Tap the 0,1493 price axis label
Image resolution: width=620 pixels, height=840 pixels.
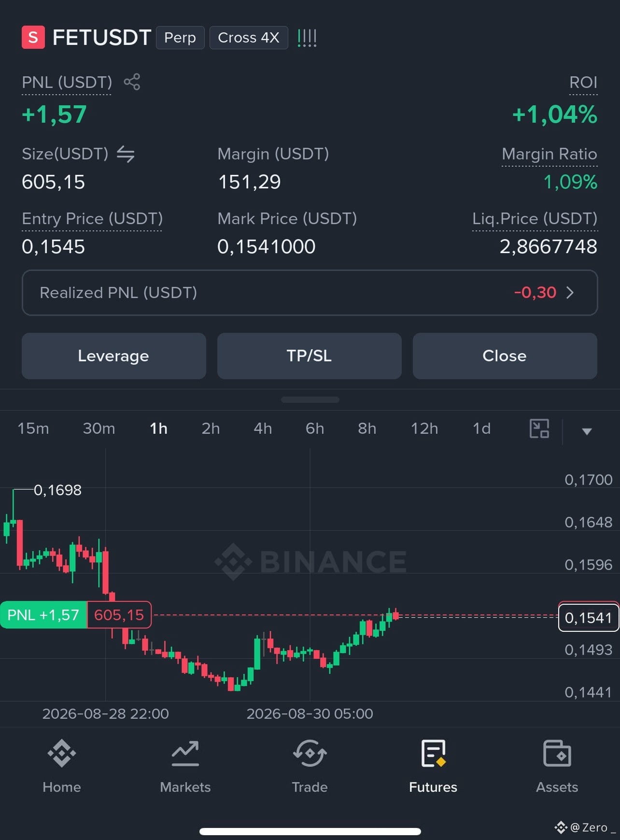(x=589, y=650)
